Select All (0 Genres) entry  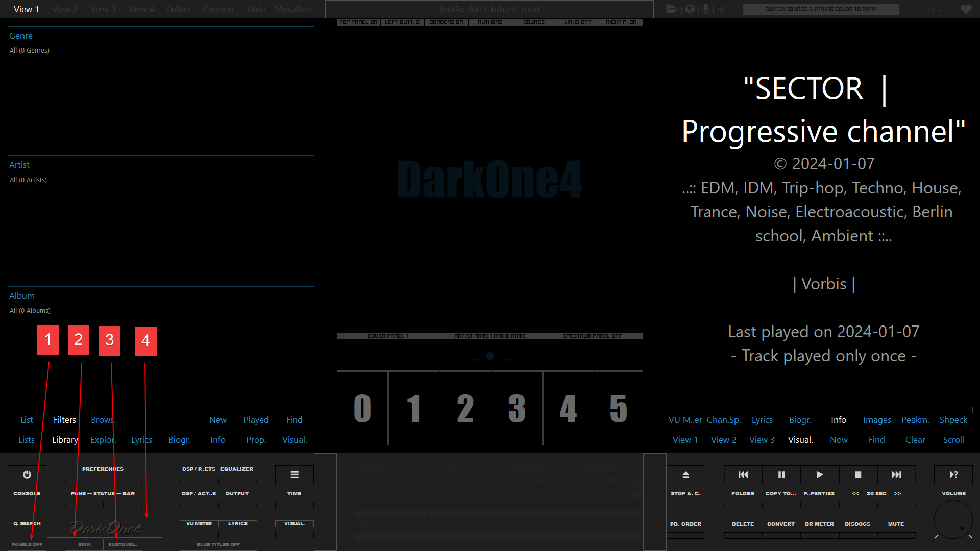coord(30,51)
